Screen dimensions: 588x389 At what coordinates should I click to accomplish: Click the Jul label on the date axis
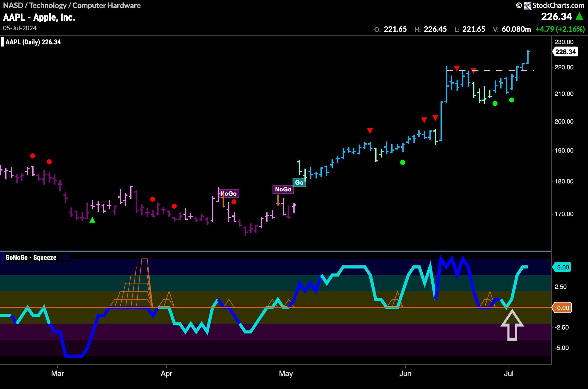[509, 374]
